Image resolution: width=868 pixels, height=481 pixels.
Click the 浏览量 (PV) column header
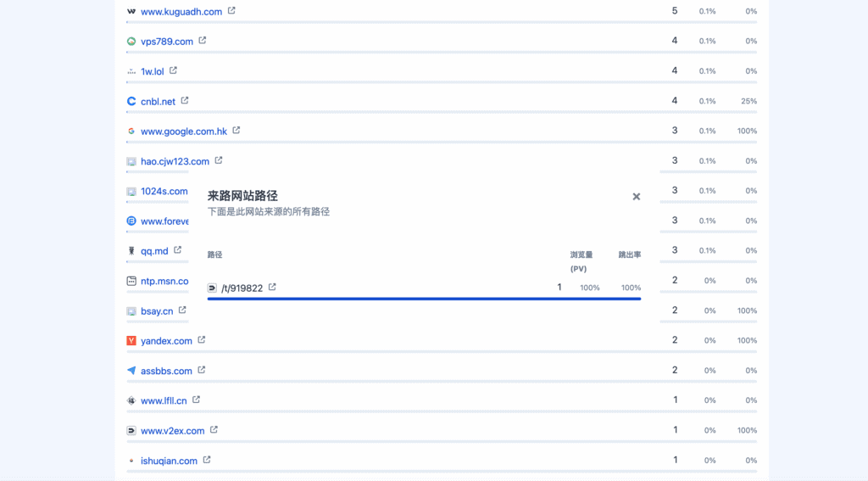[581, 261]
